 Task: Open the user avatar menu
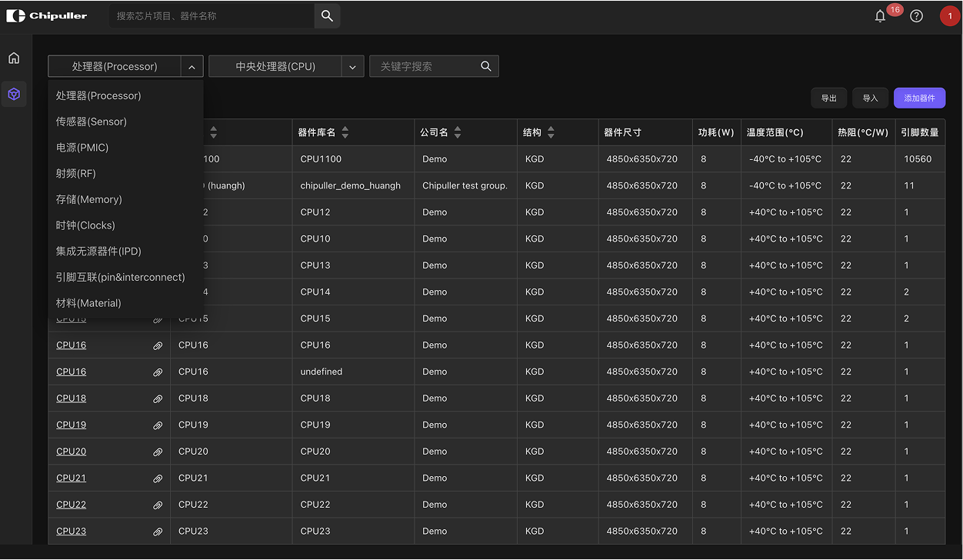click(x=950, y=15)
